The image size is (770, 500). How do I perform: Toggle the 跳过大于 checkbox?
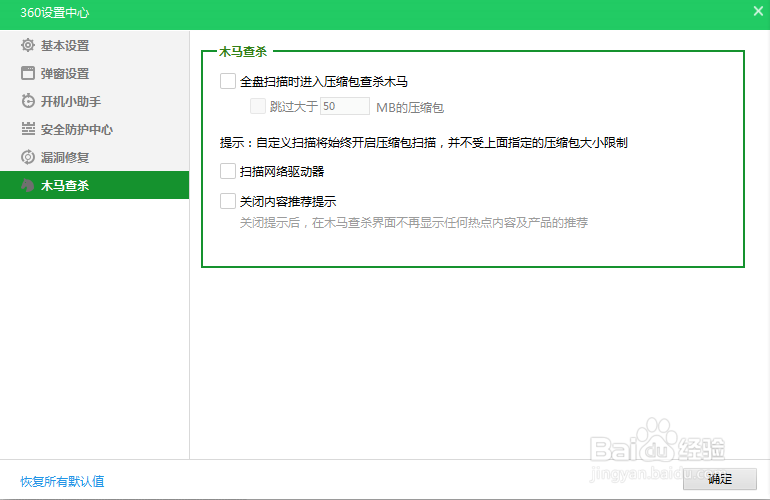[x=258, y=106]
